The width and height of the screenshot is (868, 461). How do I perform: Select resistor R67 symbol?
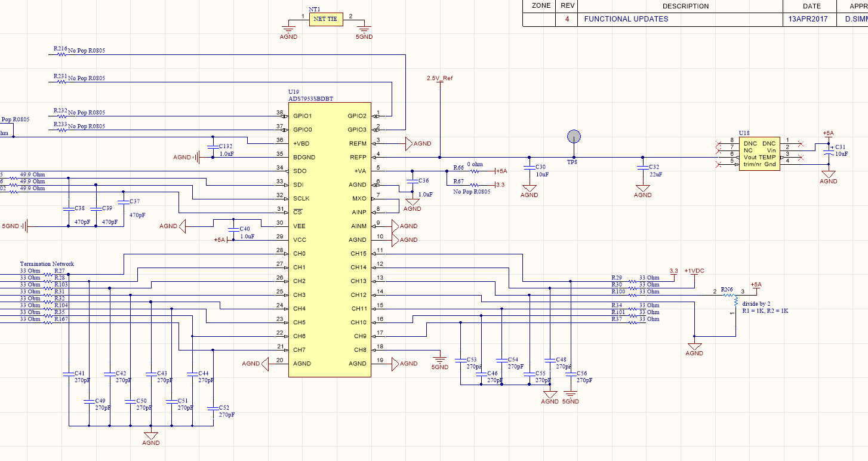point(476,185)
